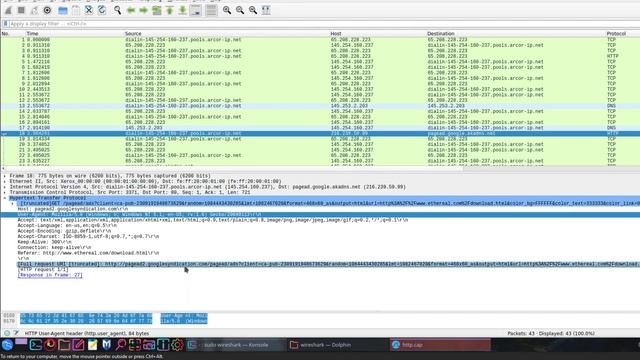640x360 pixels.
Task: Select packet 4 HTTP row
Action: [320, 56]
